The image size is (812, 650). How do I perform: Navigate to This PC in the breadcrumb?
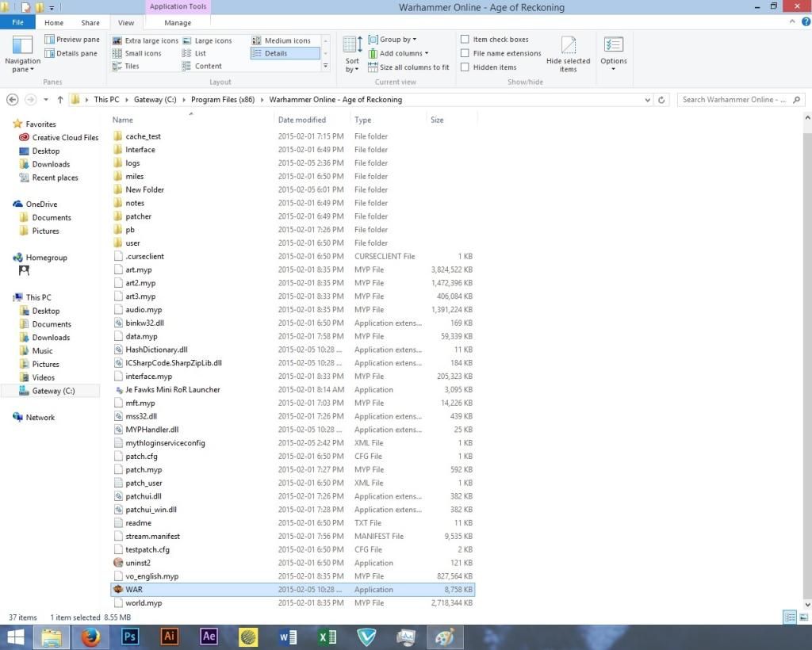107,100
